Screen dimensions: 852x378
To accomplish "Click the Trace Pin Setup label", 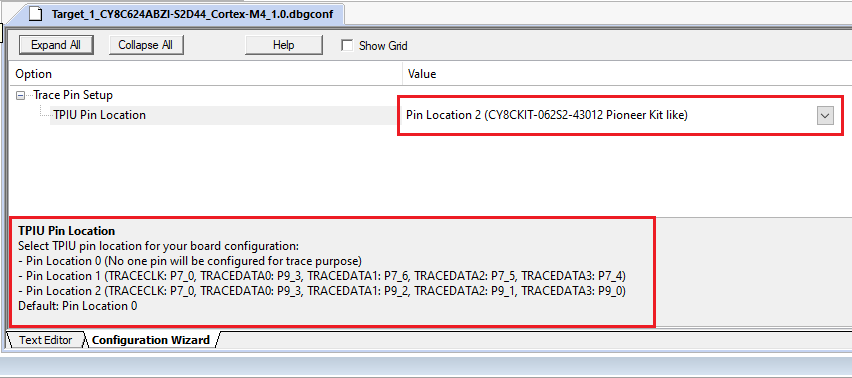I will tap(73, 95).
